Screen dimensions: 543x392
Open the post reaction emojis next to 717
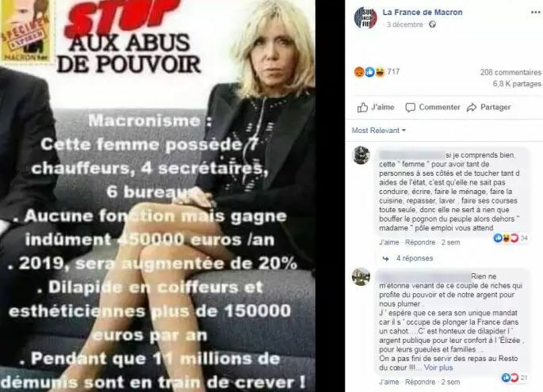click(x=369, y=72)
